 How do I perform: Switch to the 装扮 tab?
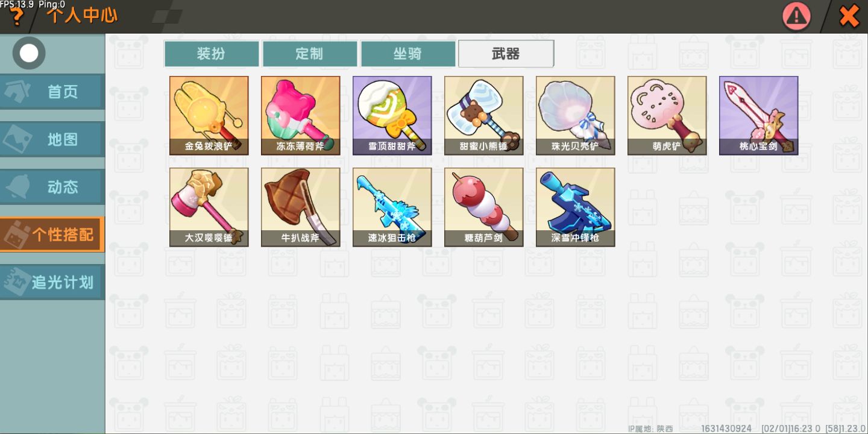(x=212, y=54)
